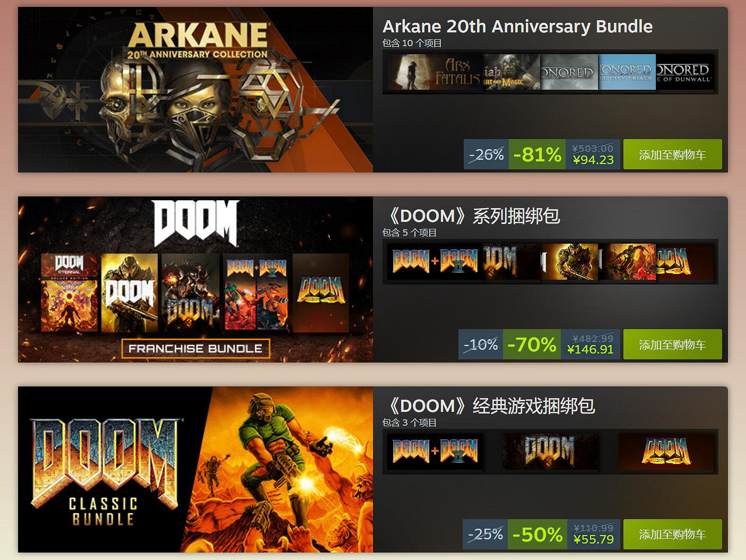Click the DOOM Classic Bundle banner image
Image resolution: width=746 pixels, height=560 pixels.
click(x=195, y=470)
